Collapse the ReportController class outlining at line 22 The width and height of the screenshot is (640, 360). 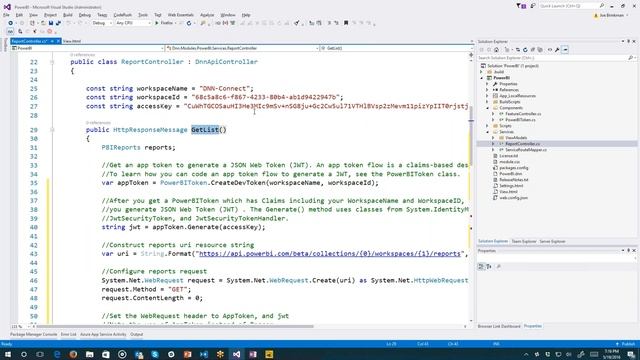[52, 62]
